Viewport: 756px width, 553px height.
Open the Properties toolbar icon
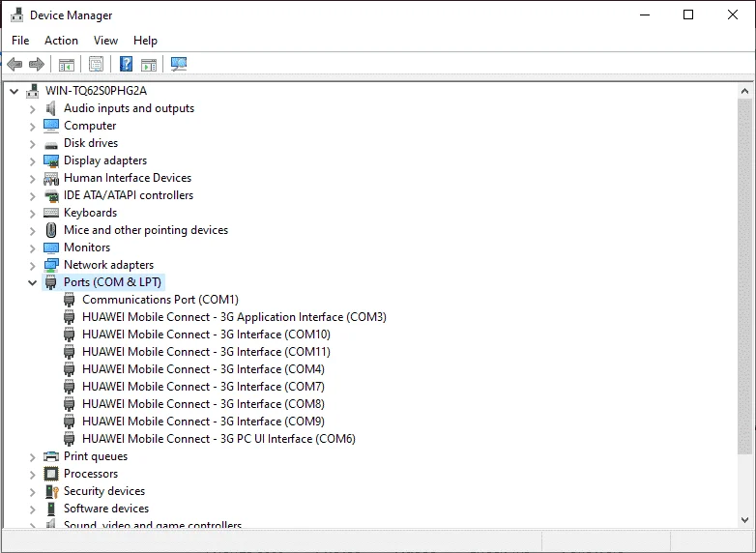(x=96, y=64)
